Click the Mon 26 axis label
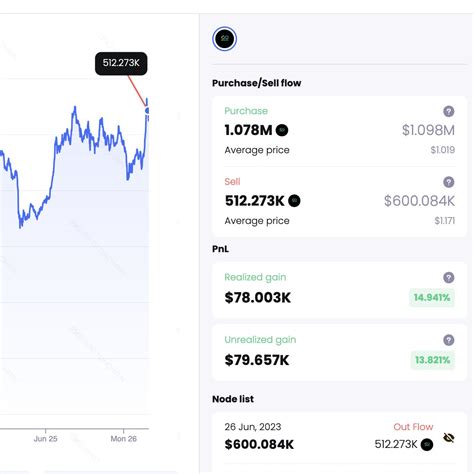Screen dimensions: 474x474 124,439
